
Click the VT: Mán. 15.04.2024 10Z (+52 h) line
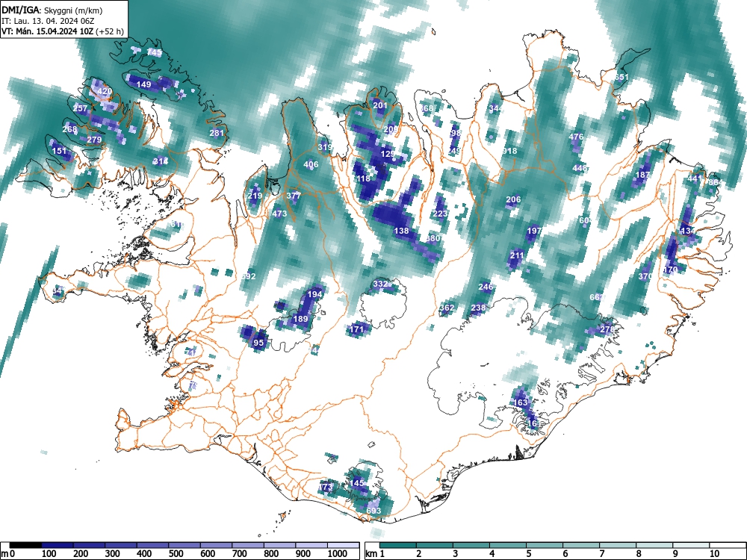click(63, 31)
